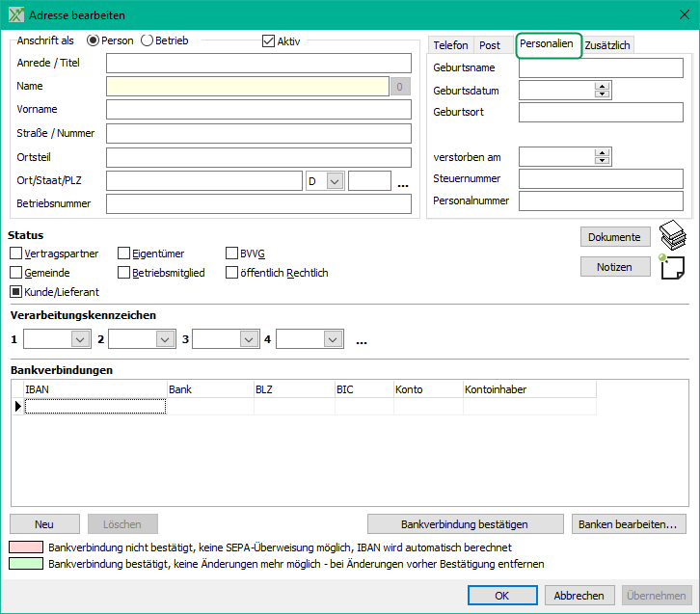Click the application icon in title bar
Viewport: 700px width, 614px height.
[14, 15]
